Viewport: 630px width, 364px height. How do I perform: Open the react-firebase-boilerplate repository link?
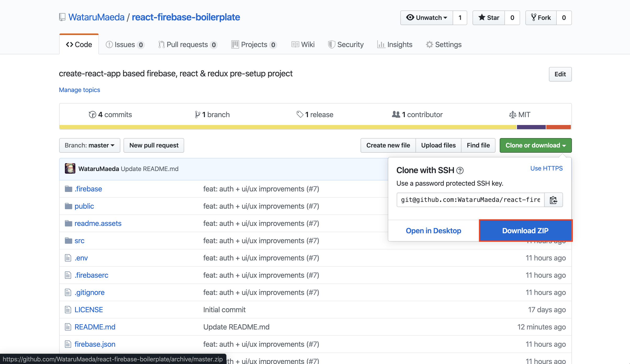186,17
